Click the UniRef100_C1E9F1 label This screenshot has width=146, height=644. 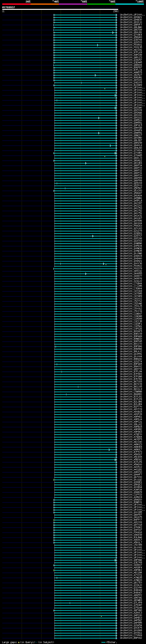tap(131, 324)
